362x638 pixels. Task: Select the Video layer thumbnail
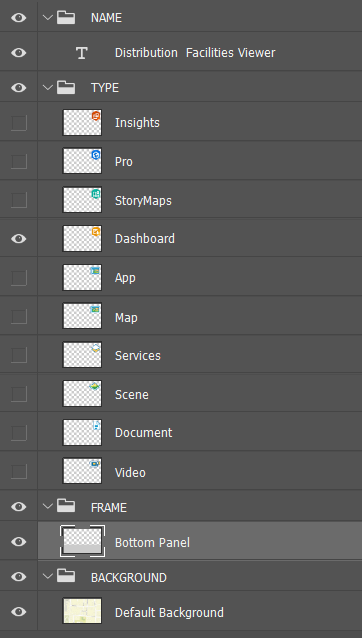82,471
